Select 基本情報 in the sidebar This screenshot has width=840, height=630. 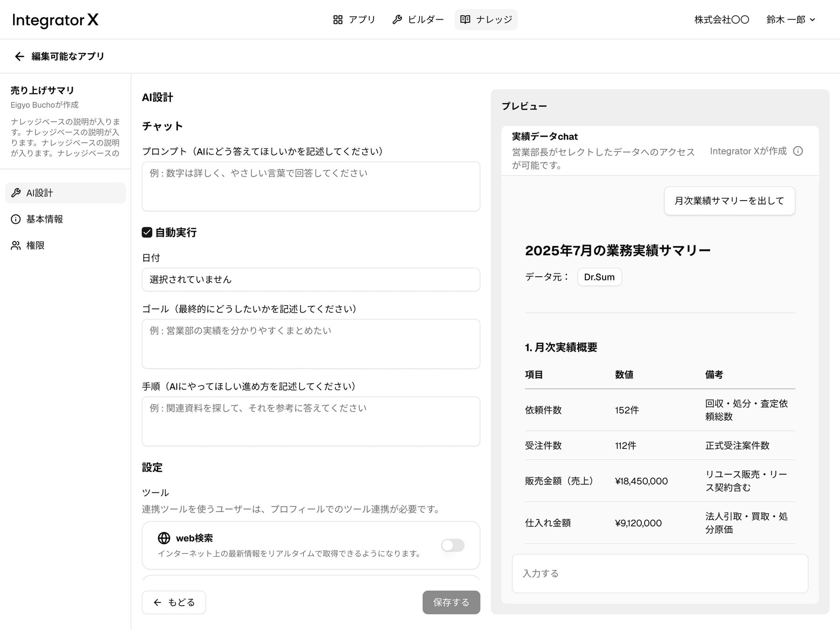click(65, 219)
